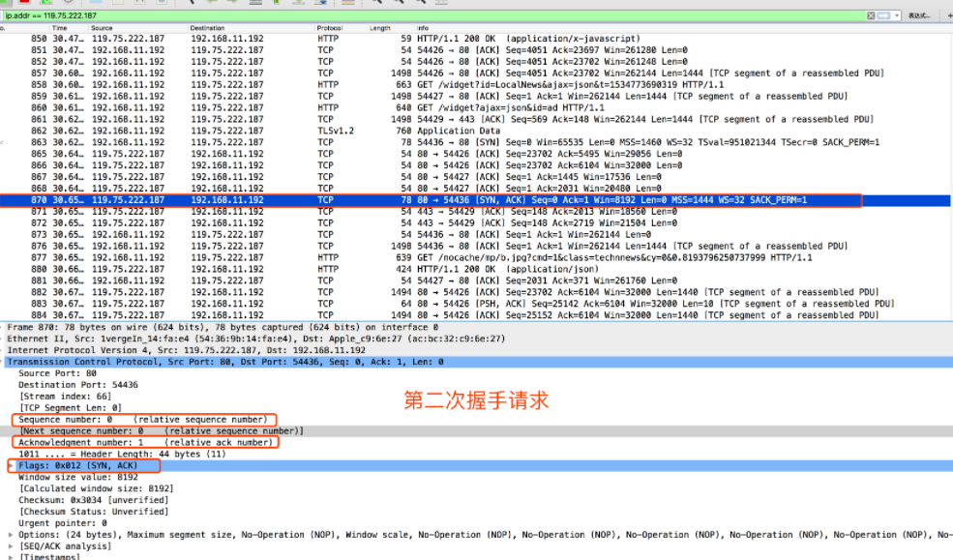Select the Frame 870 details row

pos(476,327)
